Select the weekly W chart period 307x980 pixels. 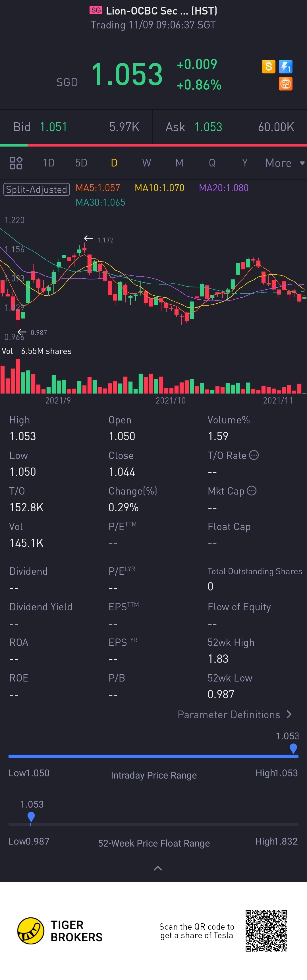(147, 163)
